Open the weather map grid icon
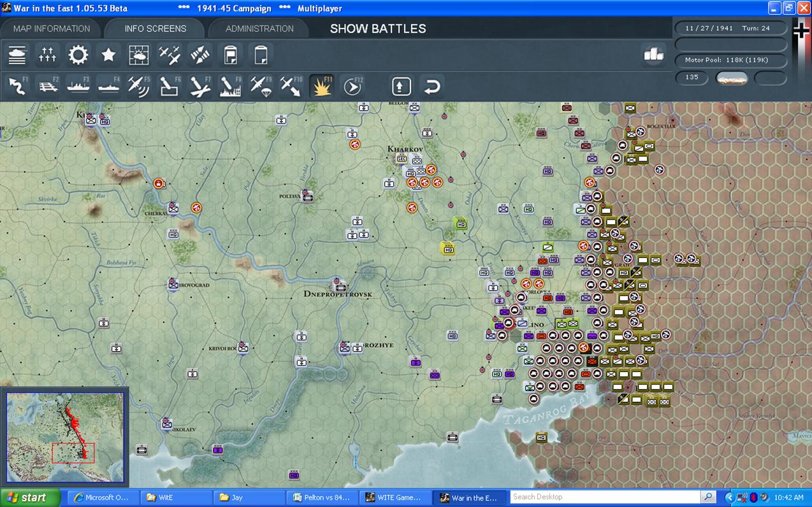Screen dimensions: 812x507 (x=139, y=55)
